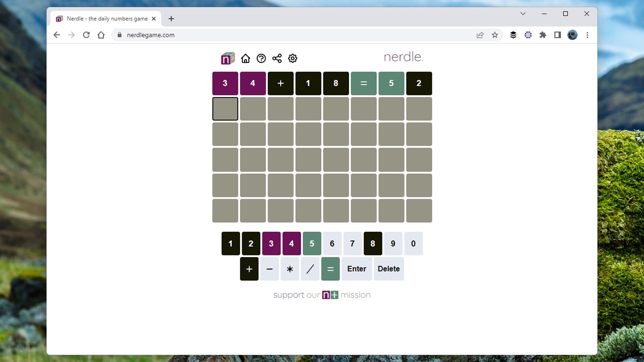This screenshot has width=644, height=362.
Task: Open the help question mark icon
Action: pos(261,59)
